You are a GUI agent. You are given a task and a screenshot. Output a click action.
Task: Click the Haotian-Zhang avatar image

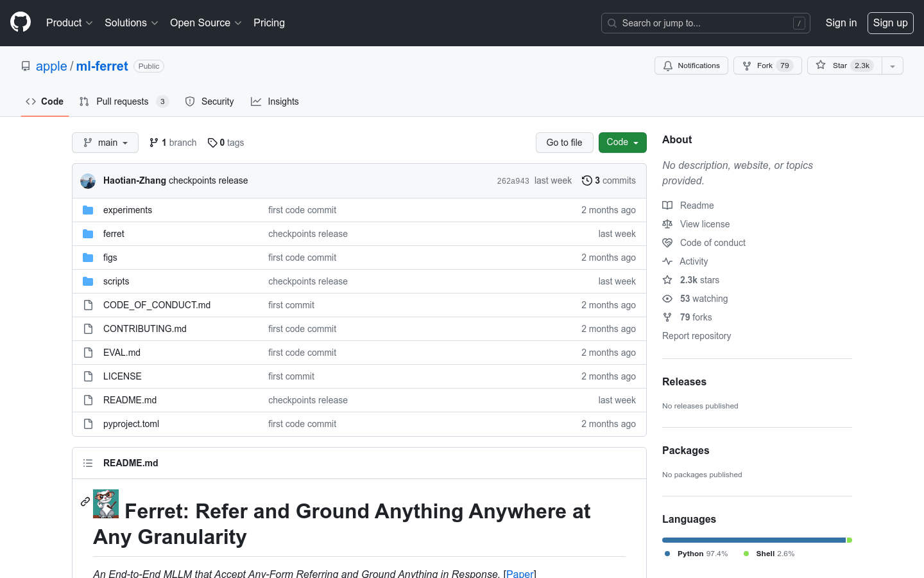[88, 181]
